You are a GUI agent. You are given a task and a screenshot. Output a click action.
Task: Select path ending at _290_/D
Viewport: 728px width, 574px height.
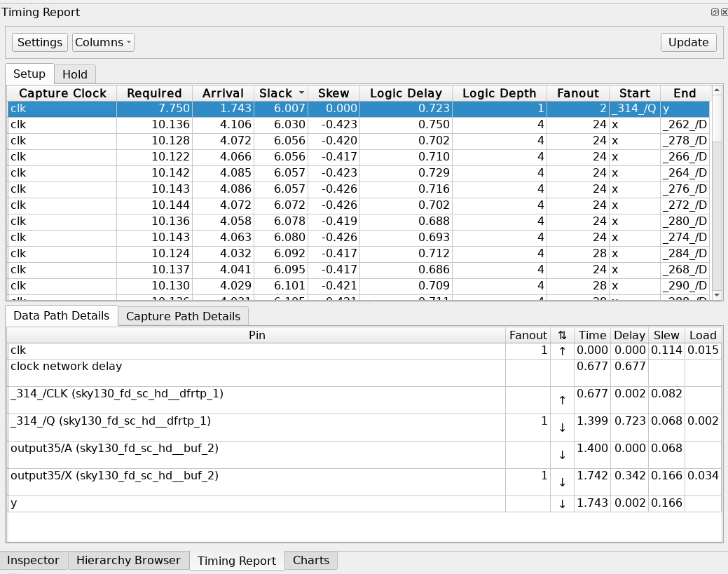tap(359, 286)
